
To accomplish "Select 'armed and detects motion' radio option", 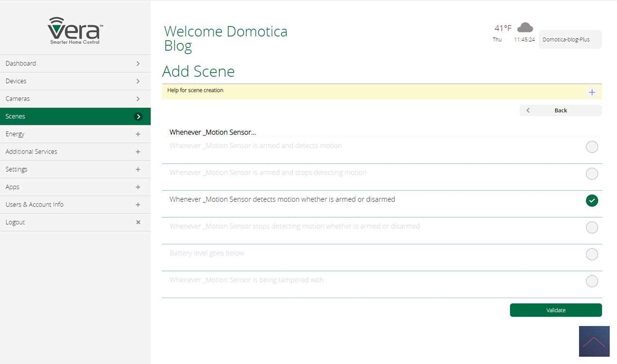I will (x=591, y=147).
